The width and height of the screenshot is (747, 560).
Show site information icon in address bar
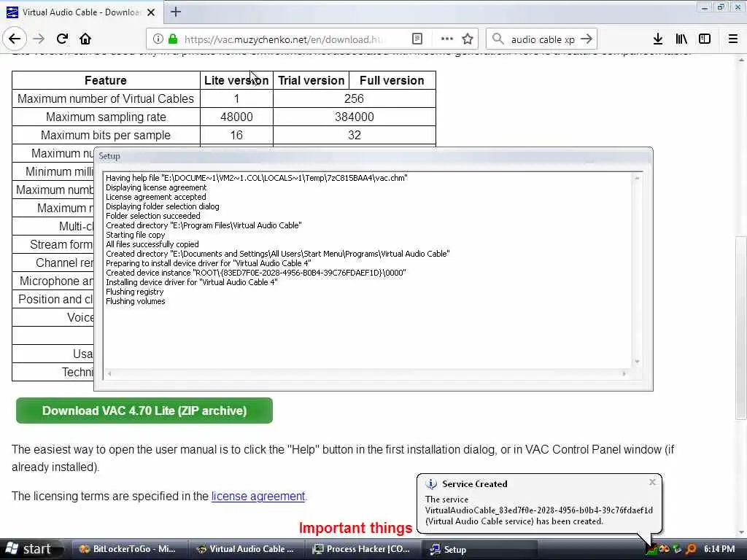pos(158,39)
